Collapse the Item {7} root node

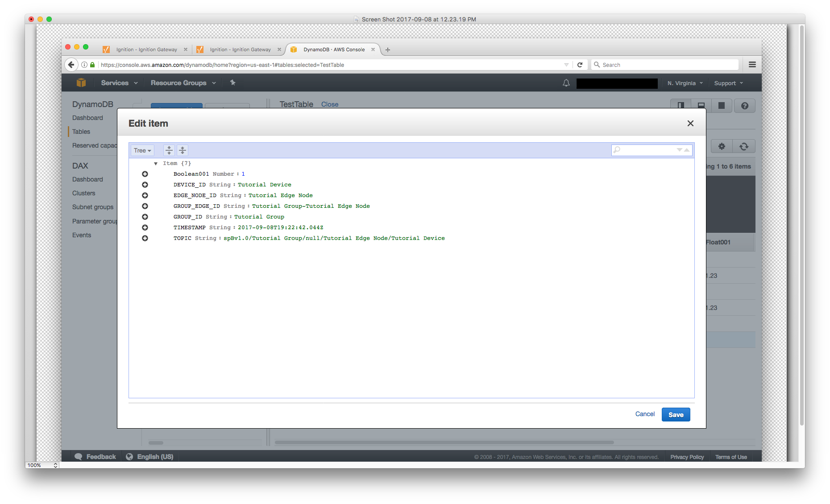click(156, 164)
